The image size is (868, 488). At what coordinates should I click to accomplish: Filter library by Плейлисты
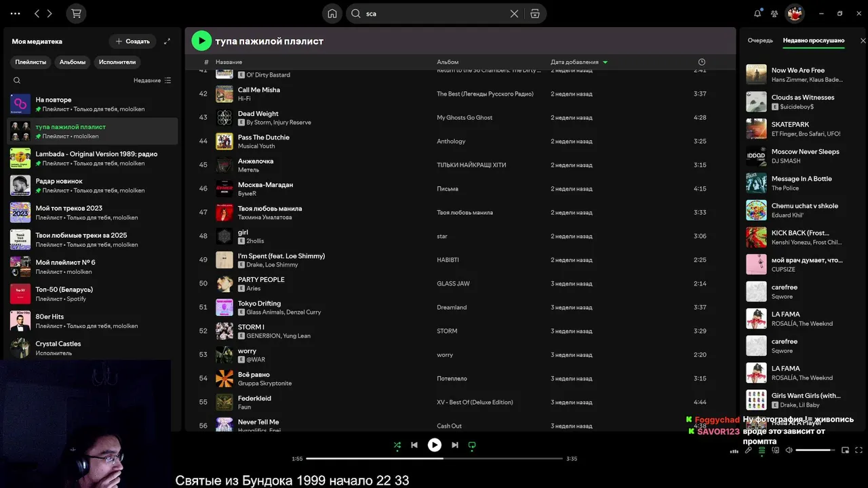[31, 62]
